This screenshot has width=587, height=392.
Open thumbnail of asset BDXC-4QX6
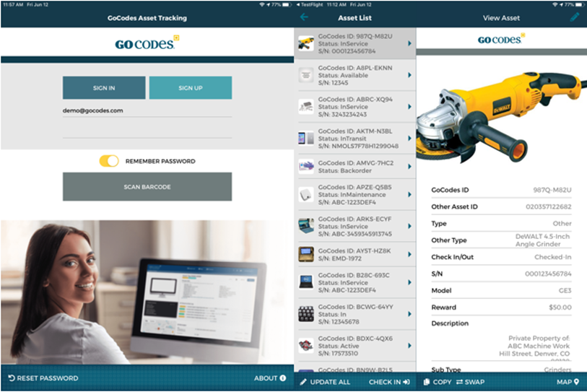(306, 346)
